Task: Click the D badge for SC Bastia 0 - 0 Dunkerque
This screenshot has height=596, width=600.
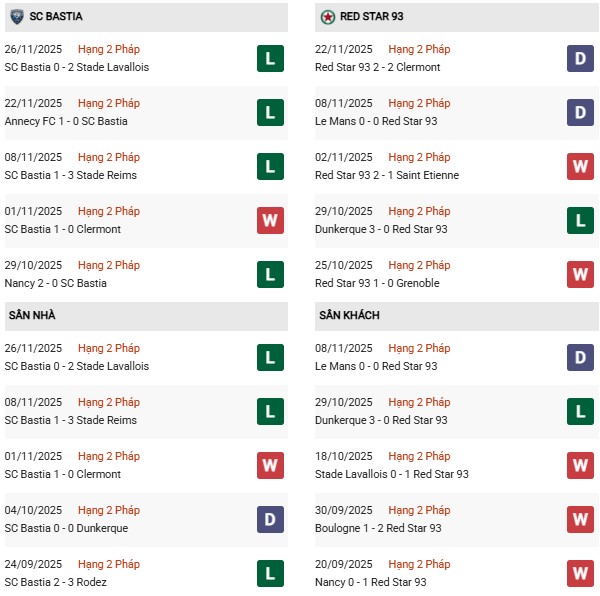Action: (x=270, y=520)
